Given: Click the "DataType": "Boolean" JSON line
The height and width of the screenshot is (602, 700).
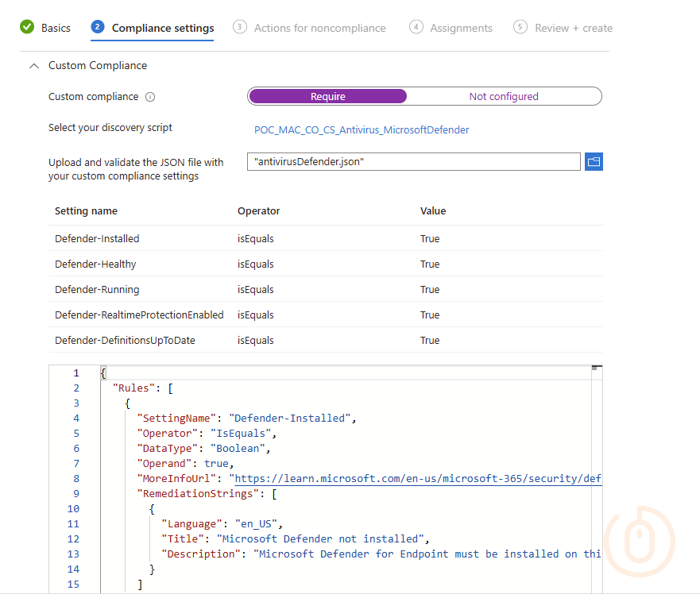Looking at the screenshot, I should point(203,448).
